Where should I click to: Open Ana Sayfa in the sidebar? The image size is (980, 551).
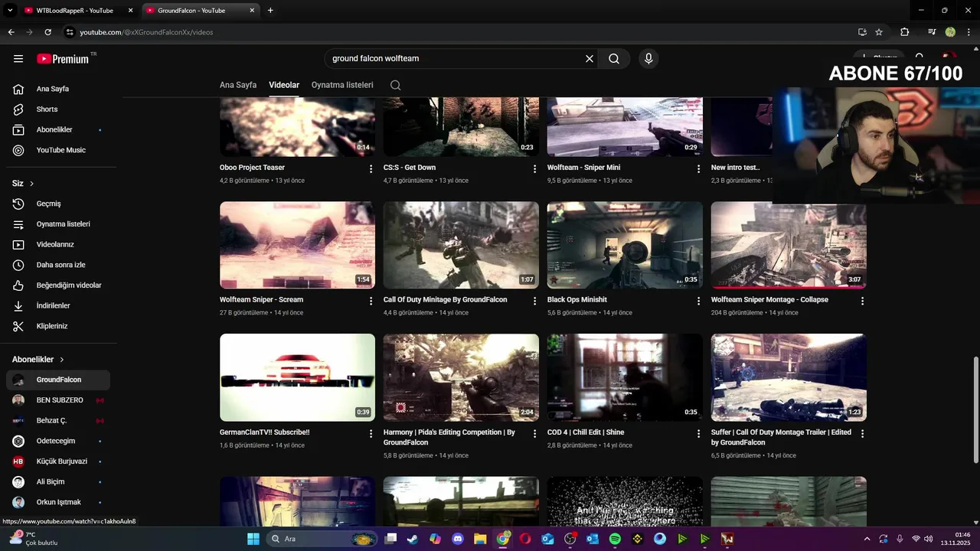58,89
